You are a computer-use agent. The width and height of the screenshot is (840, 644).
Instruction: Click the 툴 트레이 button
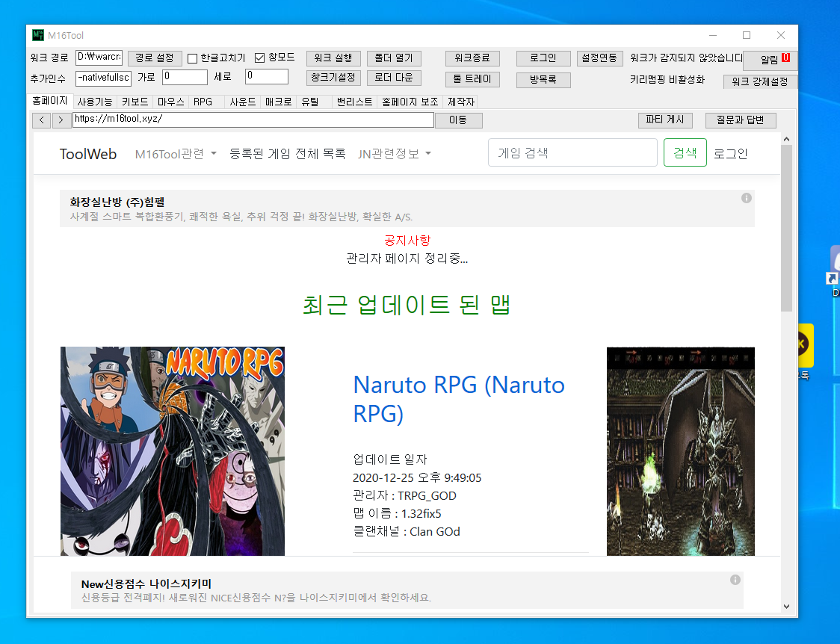coord(472,79)
